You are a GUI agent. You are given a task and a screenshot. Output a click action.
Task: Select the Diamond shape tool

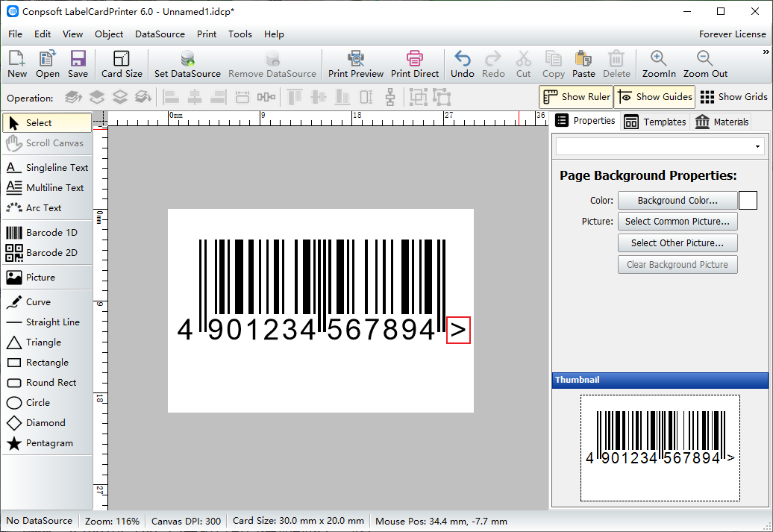click(47, 423)
